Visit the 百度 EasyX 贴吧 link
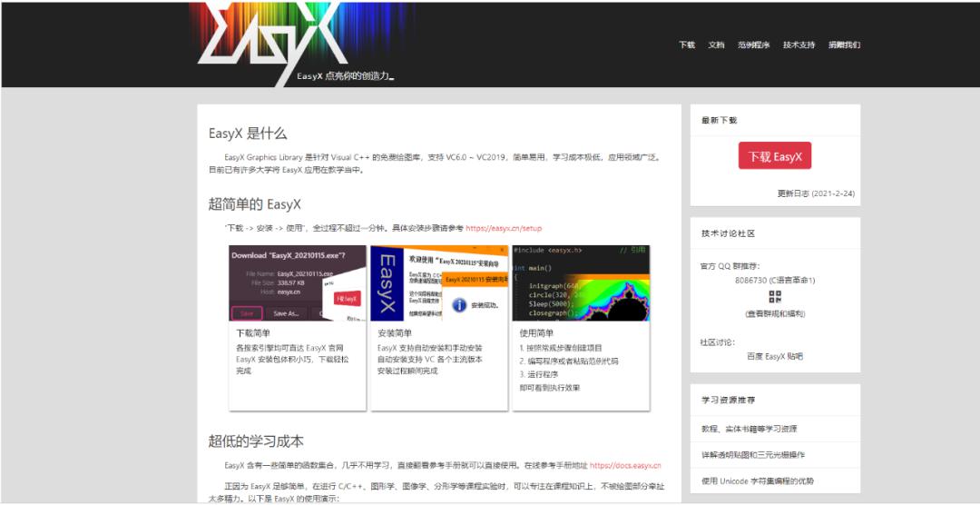This screenshot has height=505, width=980. point(775,356)
